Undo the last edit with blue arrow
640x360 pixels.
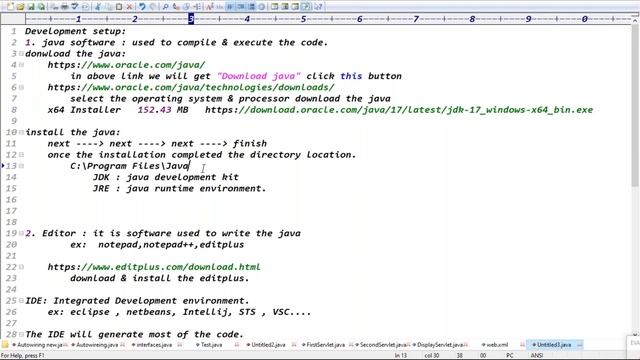[142, 7]
